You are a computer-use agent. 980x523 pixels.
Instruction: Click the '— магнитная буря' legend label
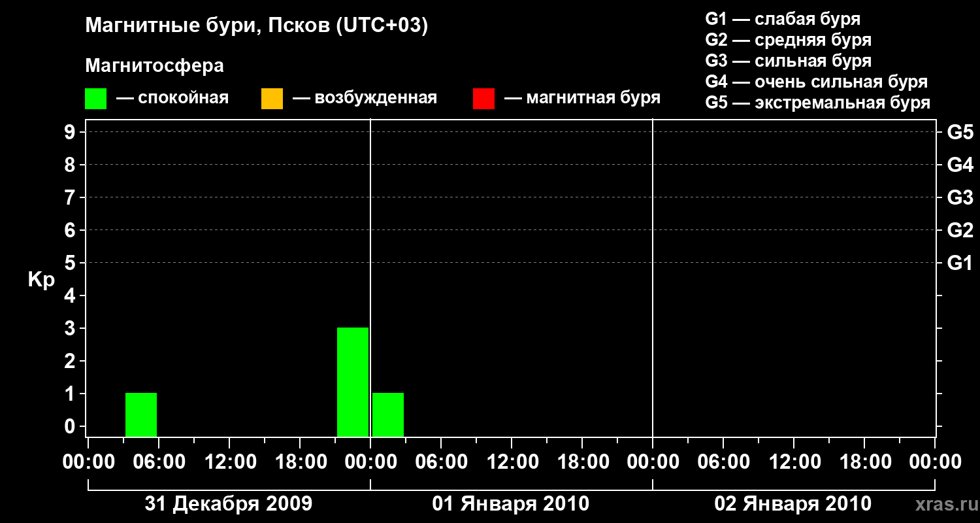click(x=583, y=99)
